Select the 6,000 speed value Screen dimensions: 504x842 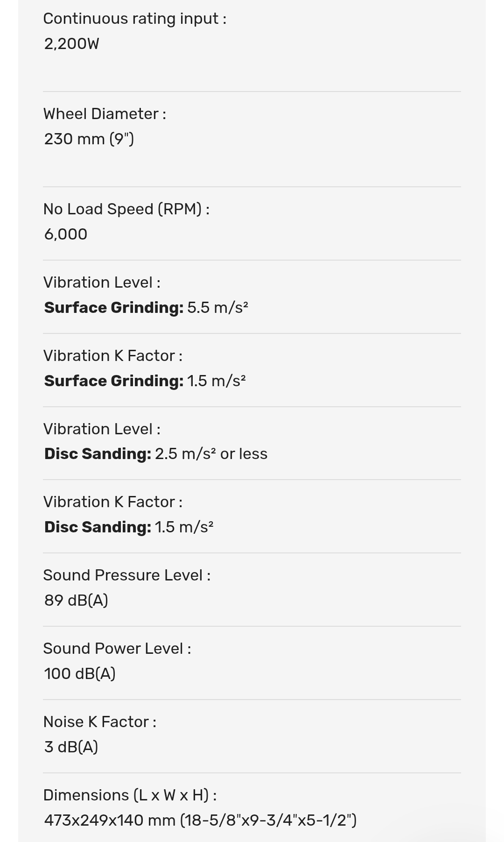pyautogui.click(x=65, y=234)
